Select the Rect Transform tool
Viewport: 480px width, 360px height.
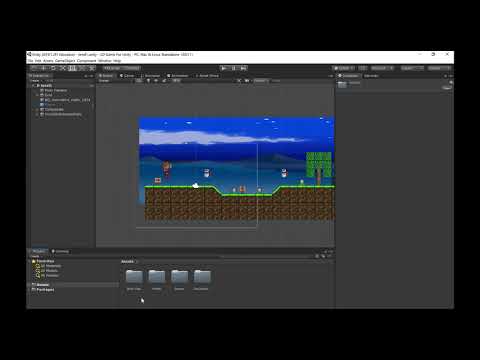click(72, 68)
